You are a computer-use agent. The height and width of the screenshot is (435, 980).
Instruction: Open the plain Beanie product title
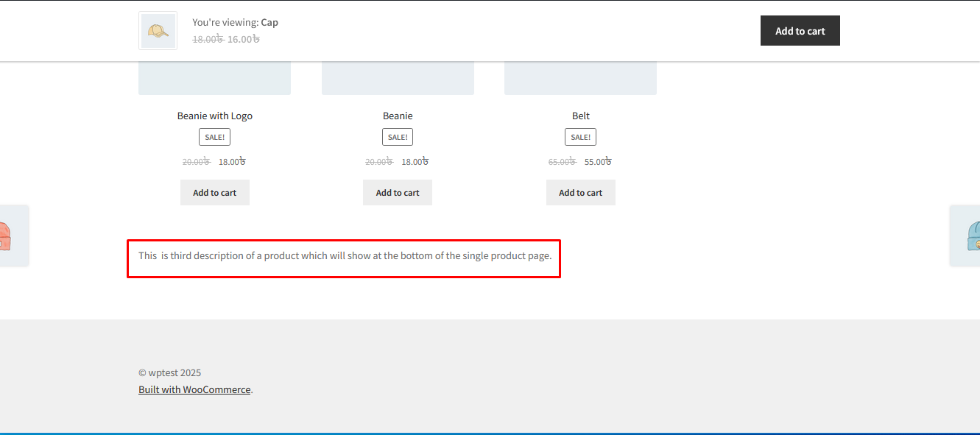coord(398,116)
